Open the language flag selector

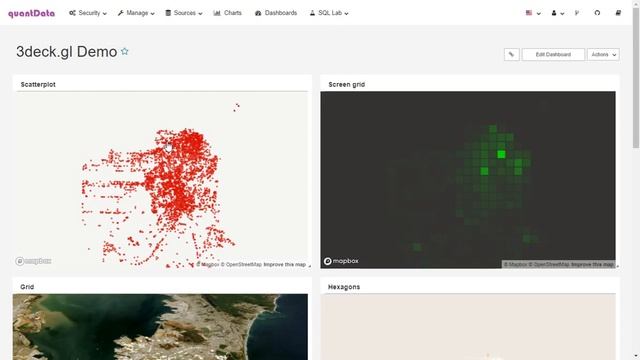[x=533, y=13]
